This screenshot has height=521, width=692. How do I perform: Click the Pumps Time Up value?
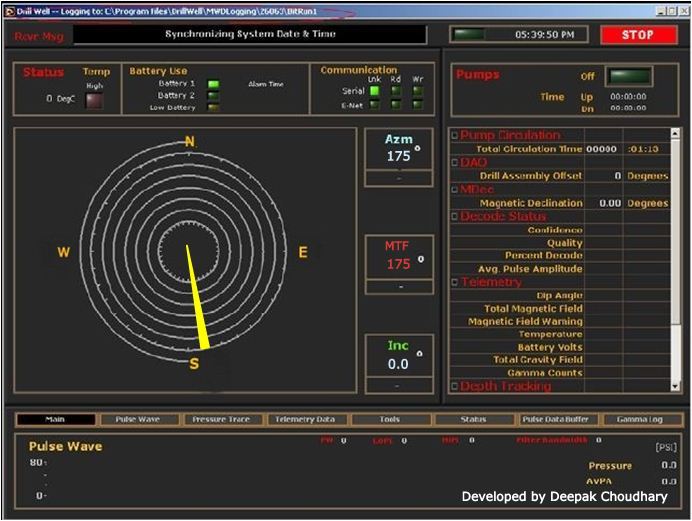click(628, 97)
